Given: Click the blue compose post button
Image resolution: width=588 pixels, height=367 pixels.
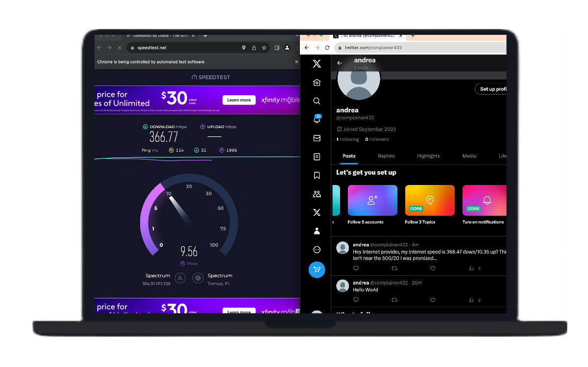Looking at the screenshot, I should click(x=317, y=270).
